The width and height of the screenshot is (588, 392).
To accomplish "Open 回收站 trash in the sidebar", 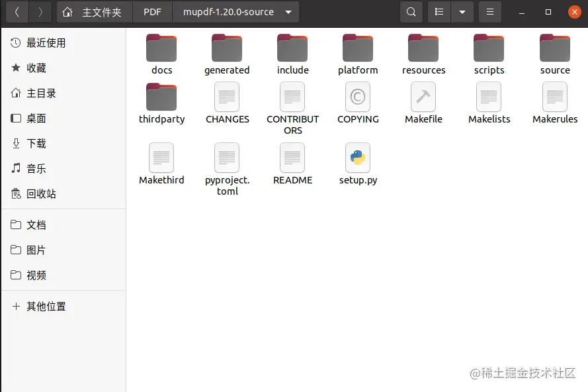I will [63, 194].
